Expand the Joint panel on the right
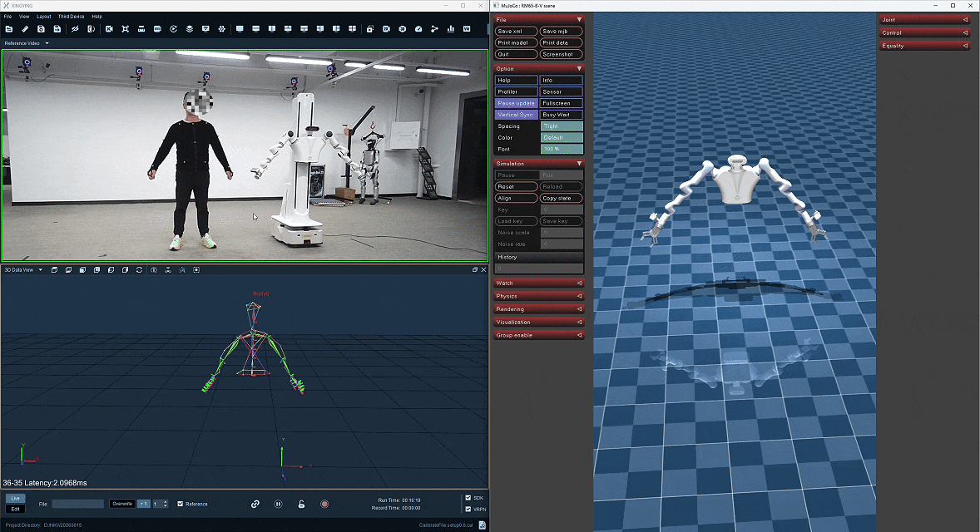The height and width of the screenshot is (532, 980). click(925, 19)
